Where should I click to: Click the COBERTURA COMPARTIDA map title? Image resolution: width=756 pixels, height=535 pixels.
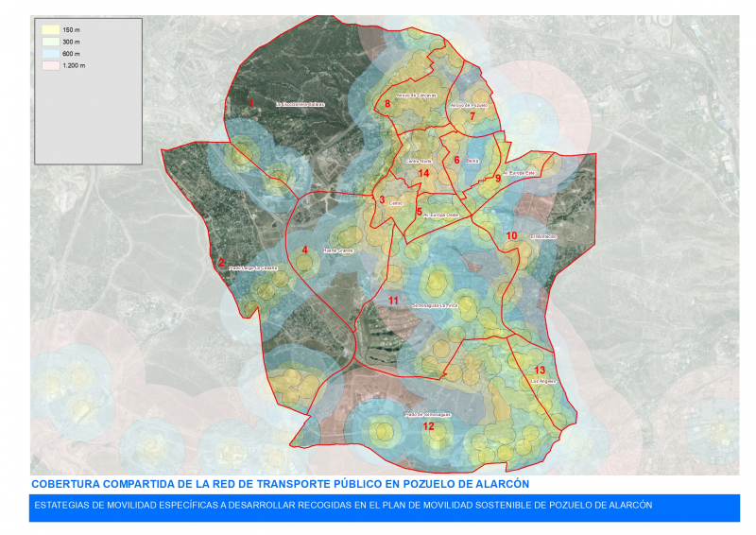tap(281, 484)
